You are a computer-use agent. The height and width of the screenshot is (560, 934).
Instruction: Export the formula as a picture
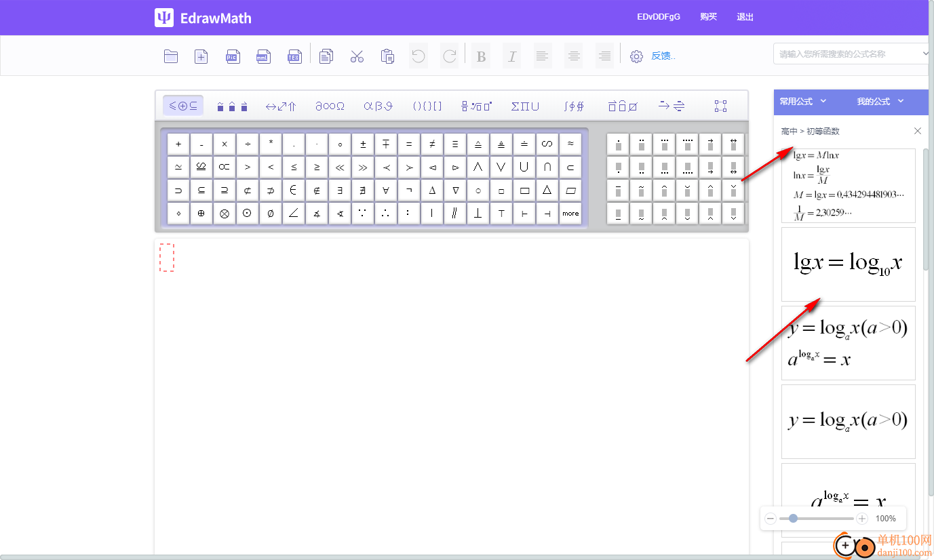(233, 56)
